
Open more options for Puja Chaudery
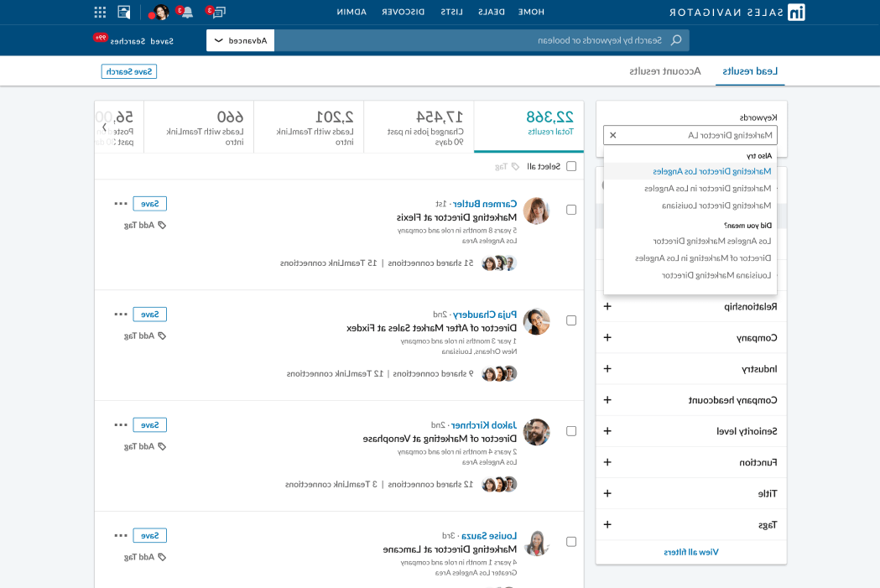(x=121, y=315)
